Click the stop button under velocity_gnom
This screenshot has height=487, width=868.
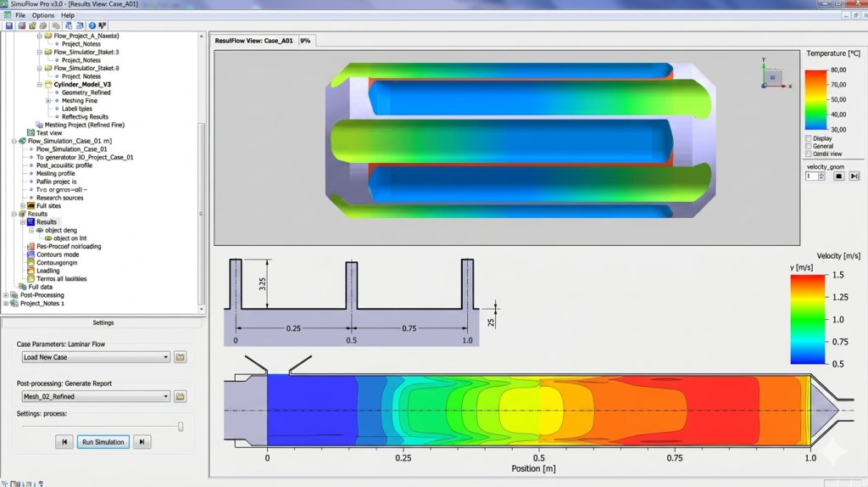838,176
